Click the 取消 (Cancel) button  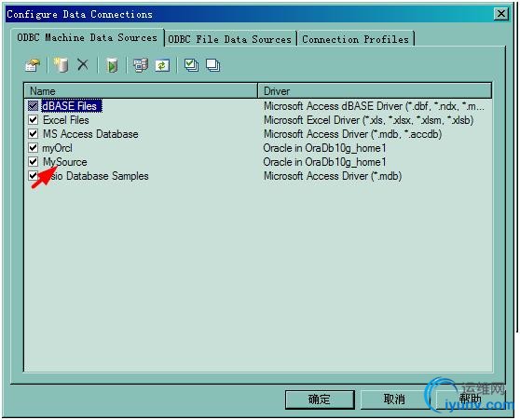[394, 399]
